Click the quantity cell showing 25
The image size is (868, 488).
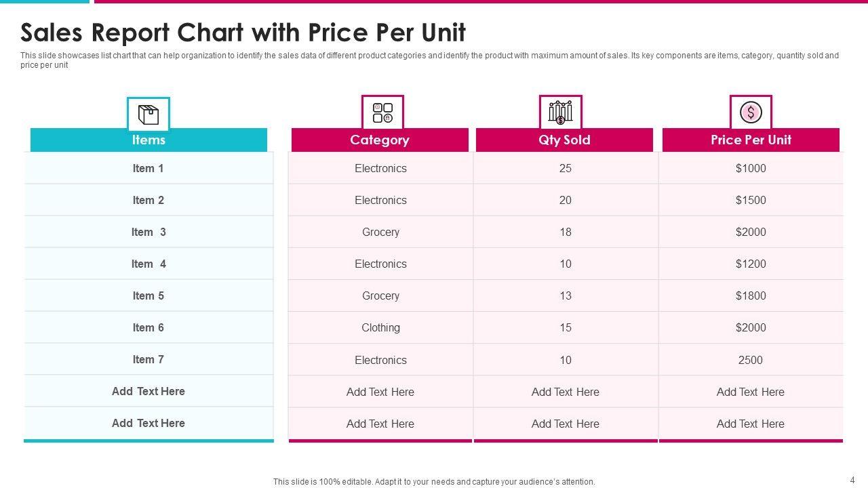tap(565, 168)
